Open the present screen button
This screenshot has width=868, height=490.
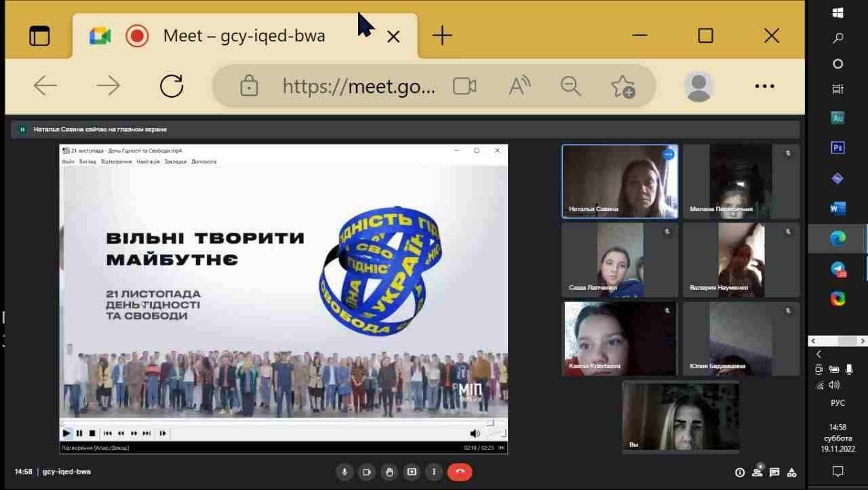pyautogui.click(x=412, y=472)
